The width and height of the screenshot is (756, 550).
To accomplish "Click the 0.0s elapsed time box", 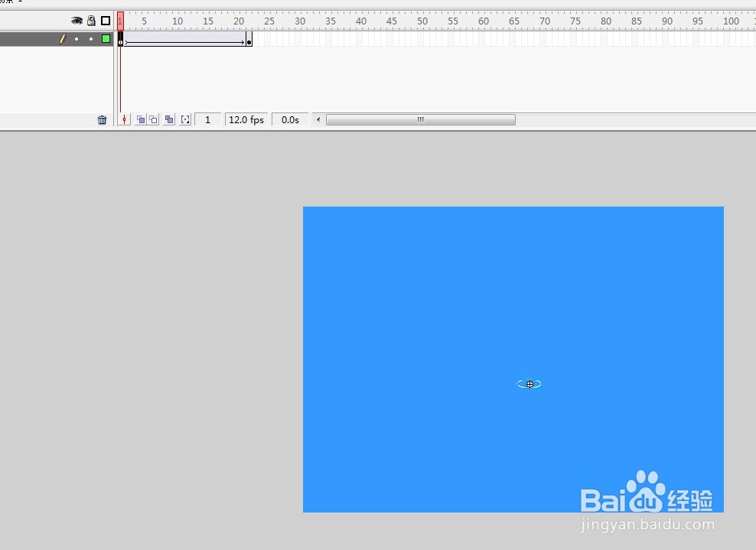I will [290, 119].
